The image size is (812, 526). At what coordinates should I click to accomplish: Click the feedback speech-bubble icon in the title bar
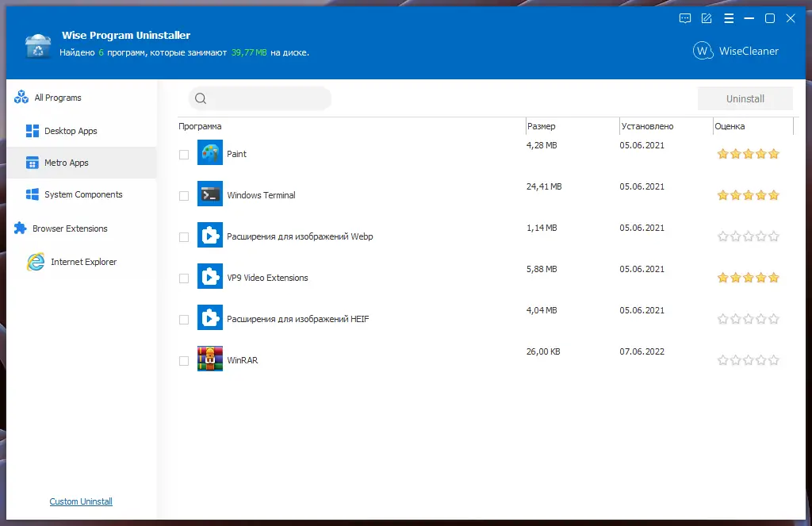(684, 18)
